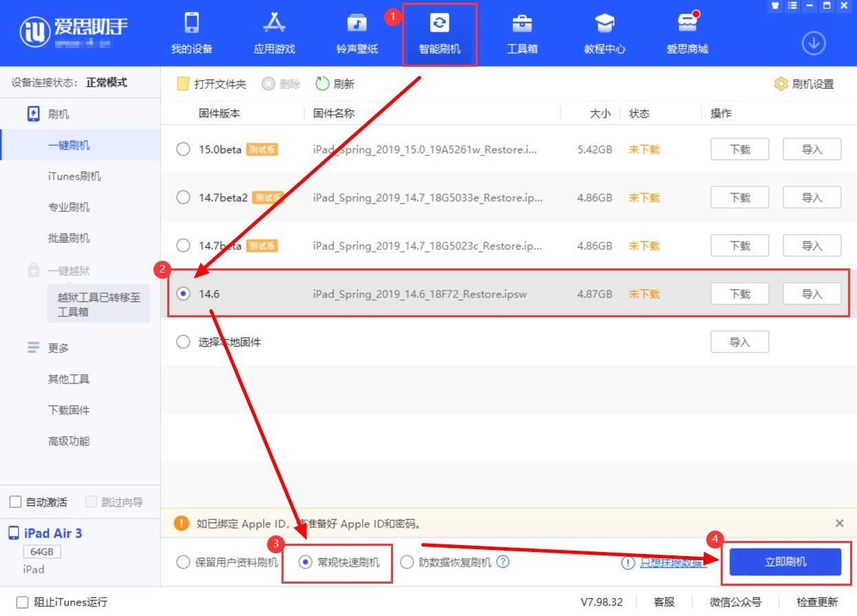
Task: Open 刷机设置 via the gear icon
Action: pos(803,83)
